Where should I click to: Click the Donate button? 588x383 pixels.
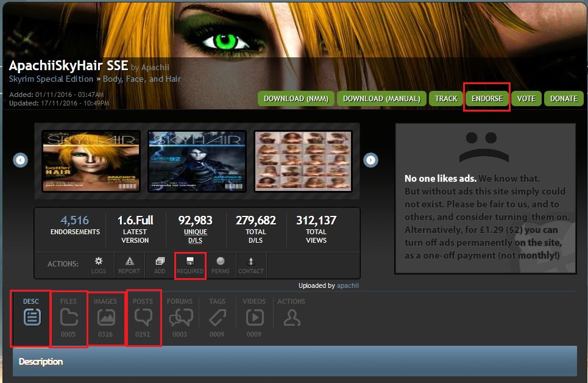pos(564,99)
